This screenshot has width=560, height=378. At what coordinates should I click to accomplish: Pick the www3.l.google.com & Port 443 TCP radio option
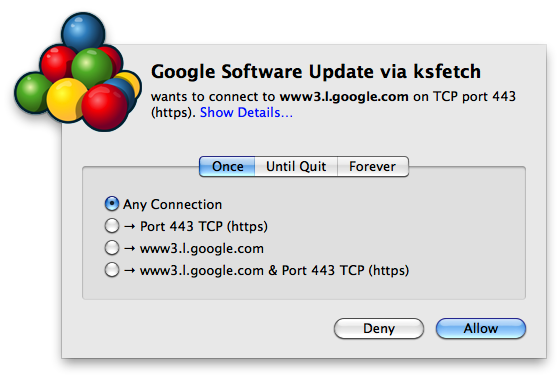[112, 270]
